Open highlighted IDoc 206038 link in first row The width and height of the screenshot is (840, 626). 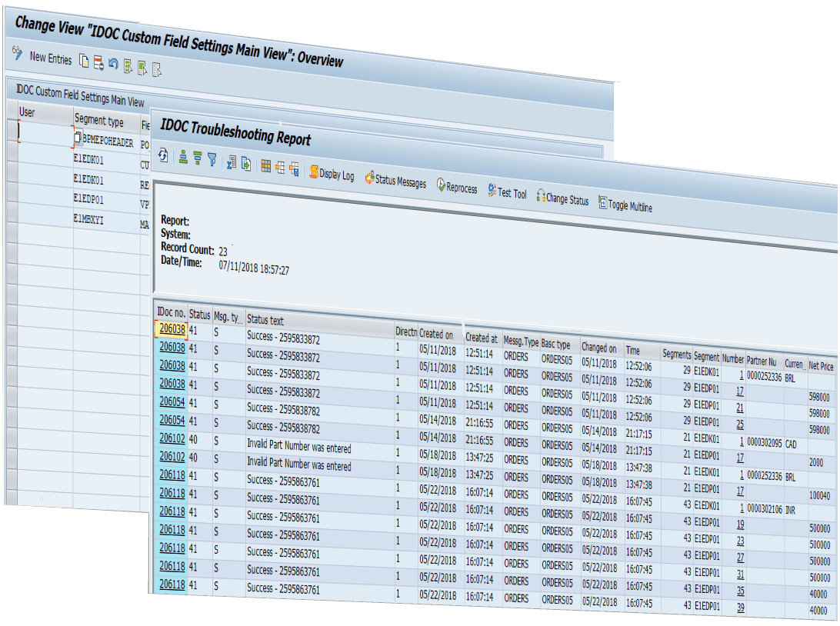[x=172, y=329]
